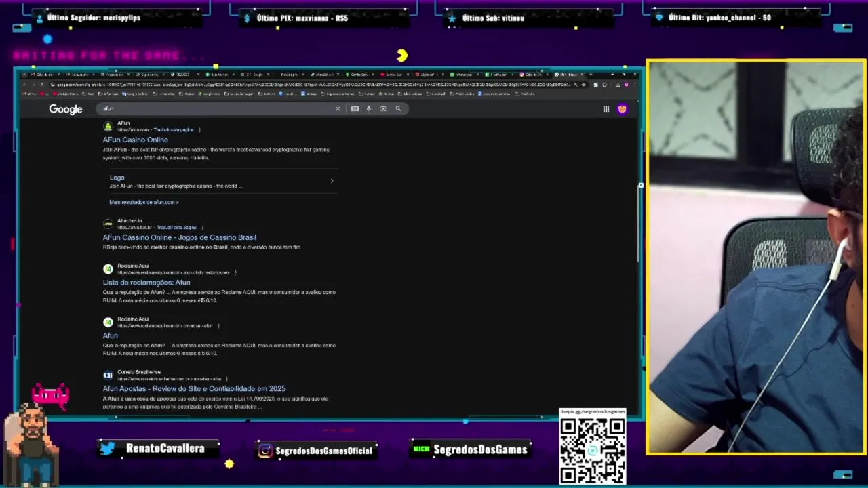
Task: Open more options for afun.bet.br result
Action: [203, 228]
